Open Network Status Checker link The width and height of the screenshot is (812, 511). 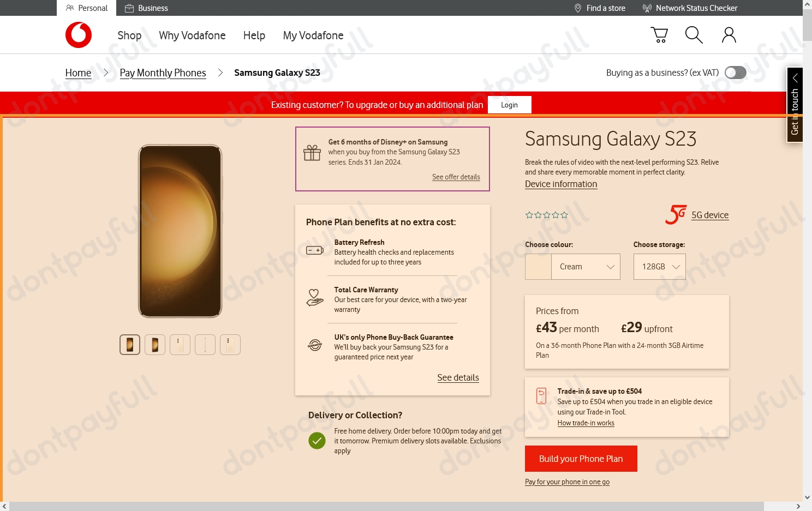[x=696, y=8]
